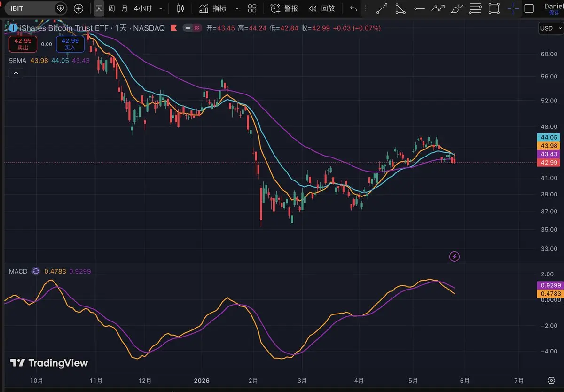Select the 天 (daily) timeframe
Screen dimensions: 564x392
click(99, 8)
